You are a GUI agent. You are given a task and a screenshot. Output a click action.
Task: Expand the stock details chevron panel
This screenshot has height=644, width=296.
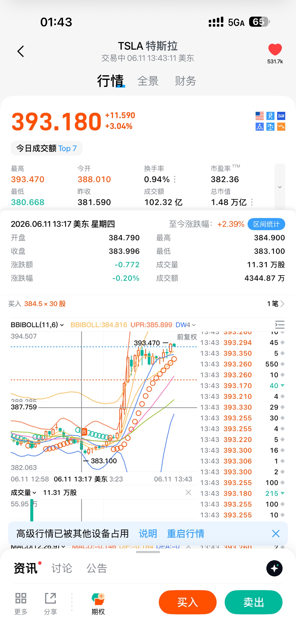pyautogui.click(x=280, y=187)
